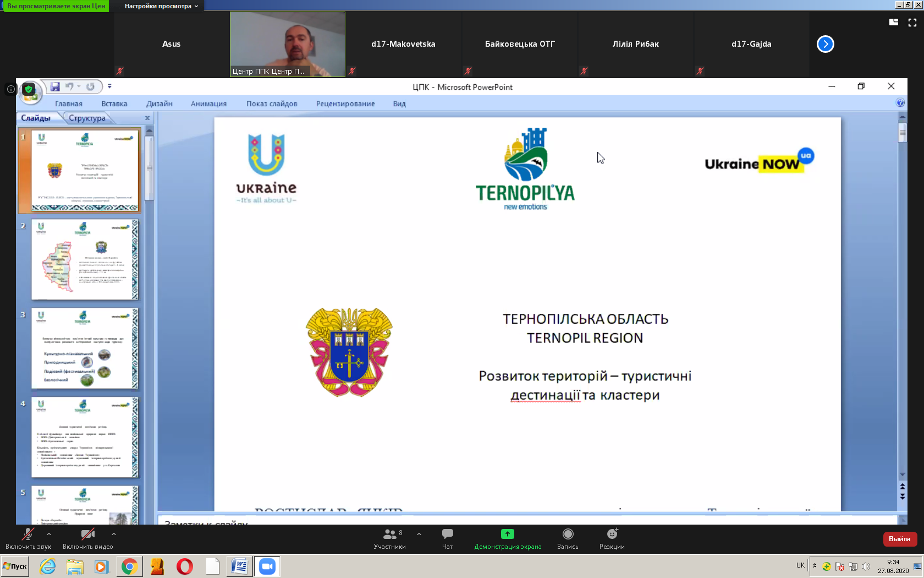Image resolution: width=924 pixels, height=578 pixels.
Task: Open the Вид ribbon tab
Action: (x=399, y=103)
